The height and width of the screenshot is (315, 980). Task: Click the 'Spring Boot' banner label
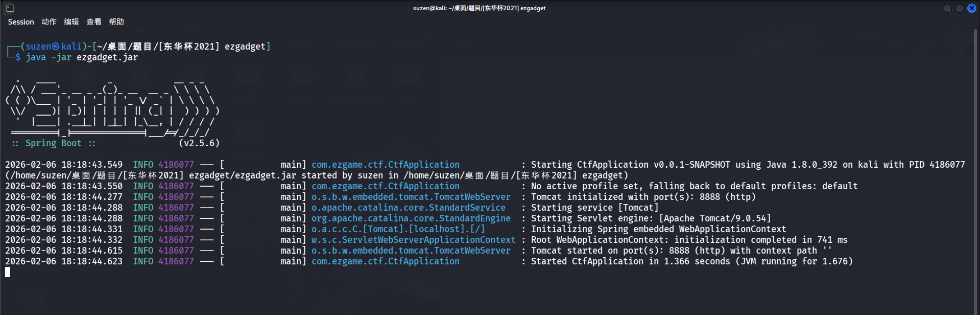[53, 143]
